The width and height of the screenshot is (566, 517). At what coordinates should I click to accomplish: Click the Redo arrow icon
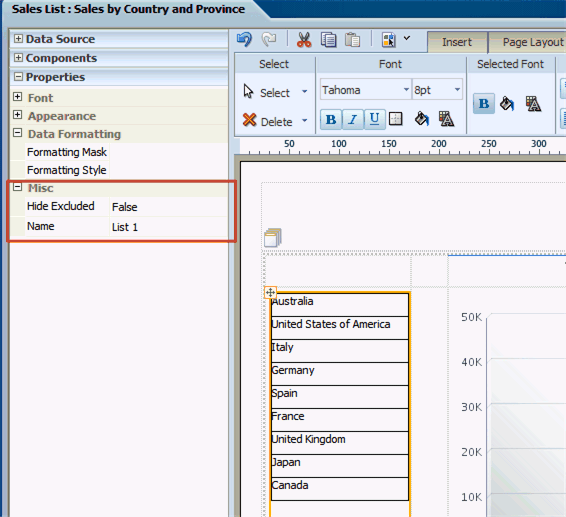(269, 39)
